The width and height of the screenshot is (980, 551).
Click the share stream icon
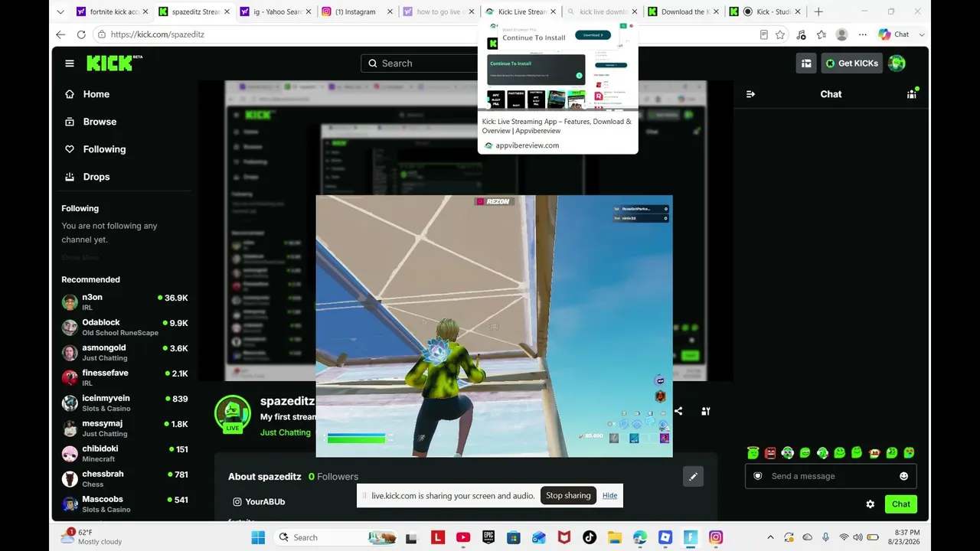pos(678,411)
